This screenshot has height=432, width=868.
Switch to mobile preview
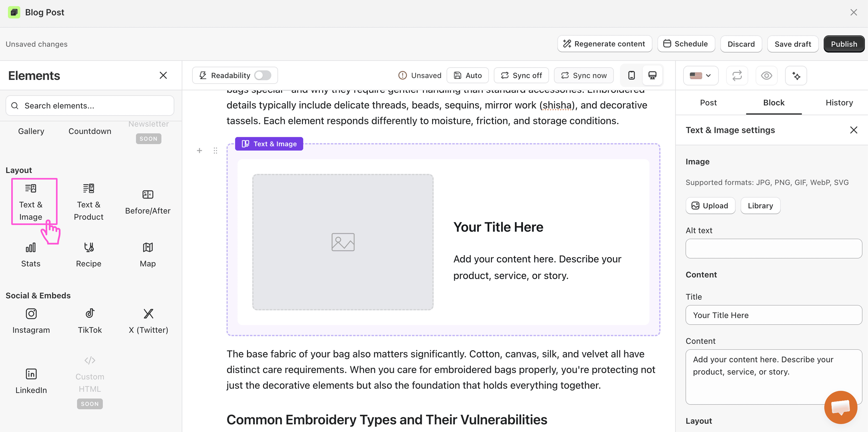[631, 75]
